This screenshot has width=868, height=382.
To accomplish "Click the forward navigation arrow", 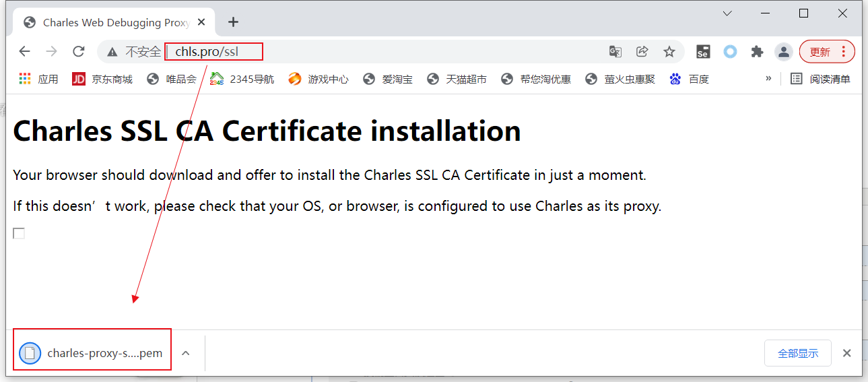I will [x=51, y=51].
